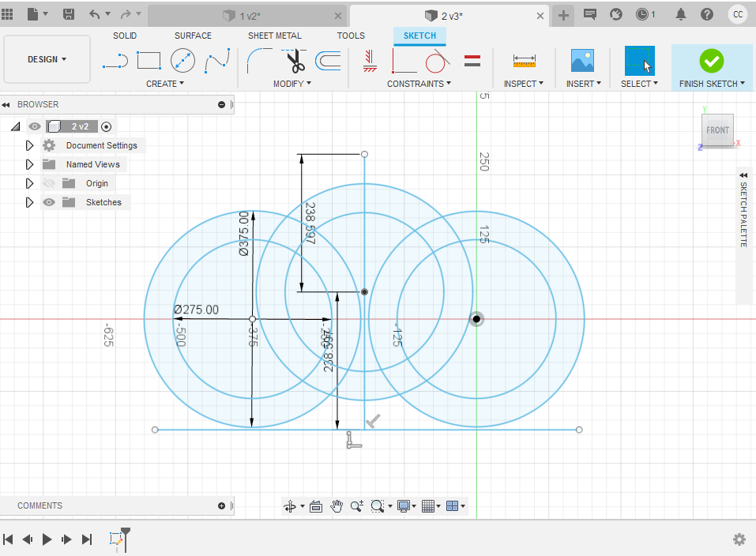
Task: Click the FINISH SKETCH button
Action: coord(712,67)
